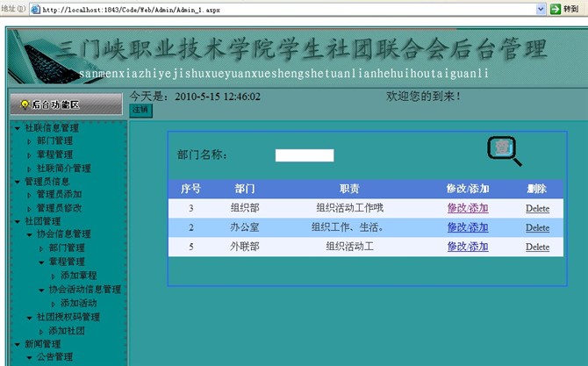Viewport: 588px width, 366px height.
Task: Click the page icon in address bar
Action: (x=36, y=10)
